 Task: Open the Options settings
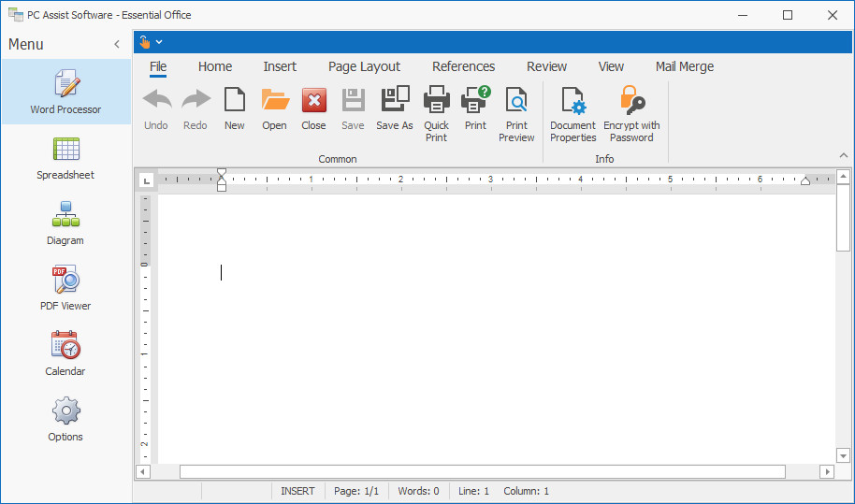point(66,420)
